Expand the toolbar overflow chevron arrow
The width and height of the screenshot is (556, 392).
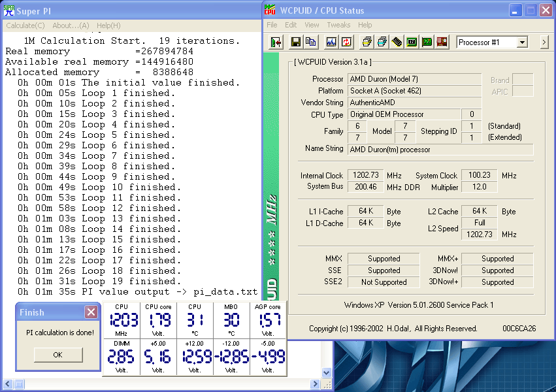click(x=544, y=42)
